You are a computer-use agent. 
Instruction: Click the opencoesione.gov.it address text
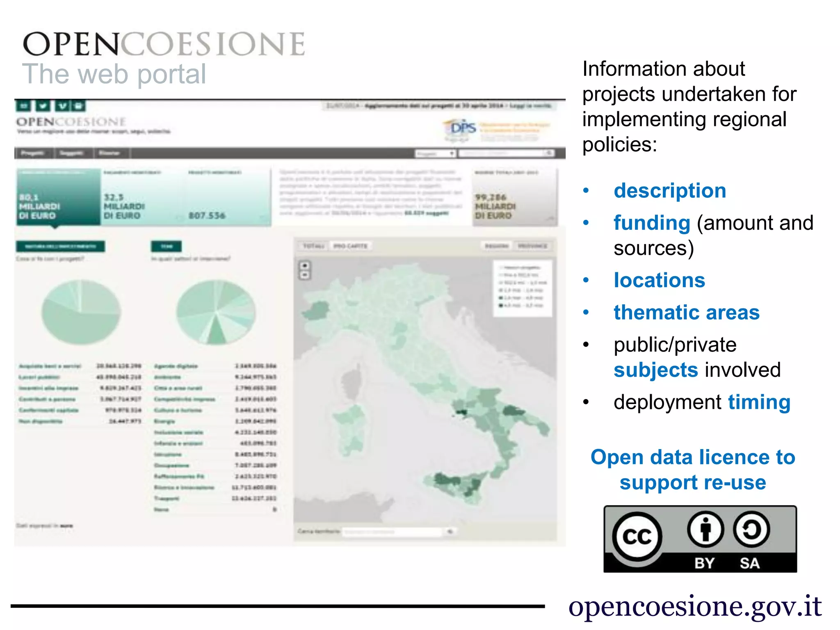point(695,606)
